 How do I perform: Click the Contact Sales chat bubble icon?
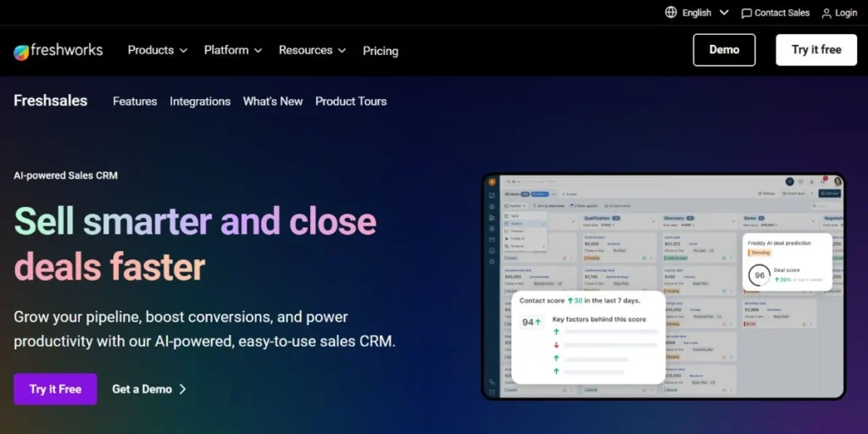point(747,14)
